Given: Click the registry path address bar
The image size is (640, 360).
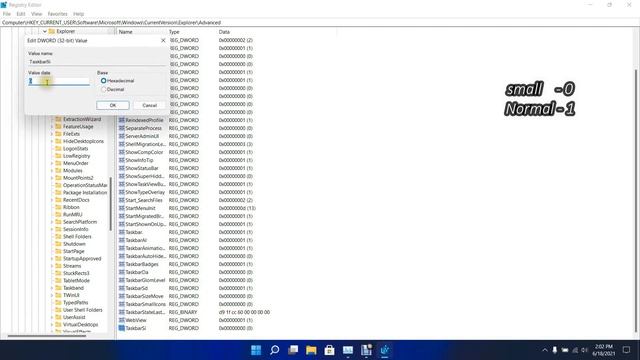Looking at the screenshot, I should click(x=320, y=22).
